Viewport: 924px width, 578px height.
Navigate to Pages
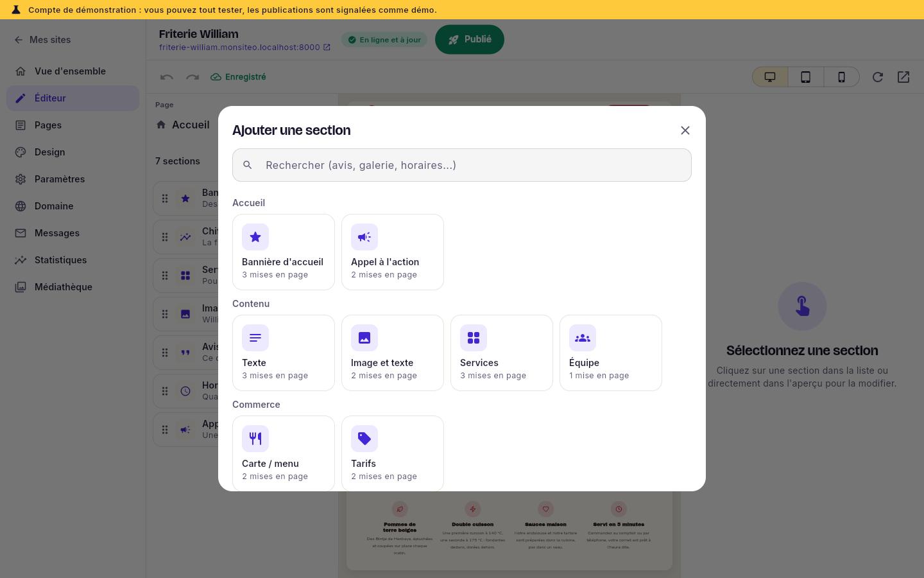click(73, 125)
